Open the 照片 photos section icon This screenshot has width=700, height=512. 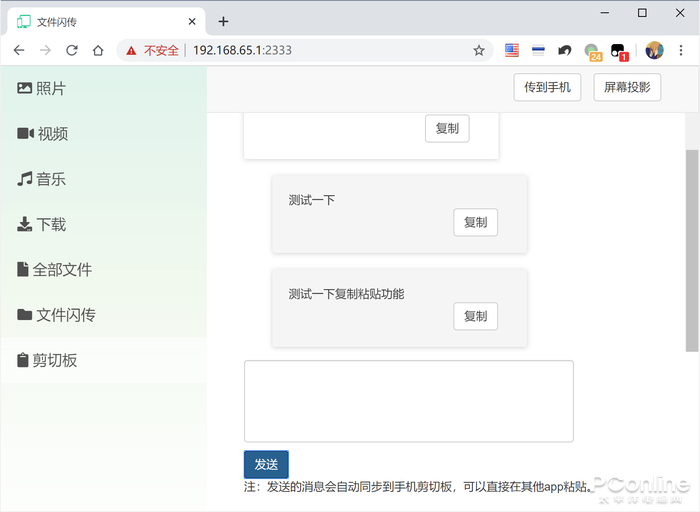[24, 88]
